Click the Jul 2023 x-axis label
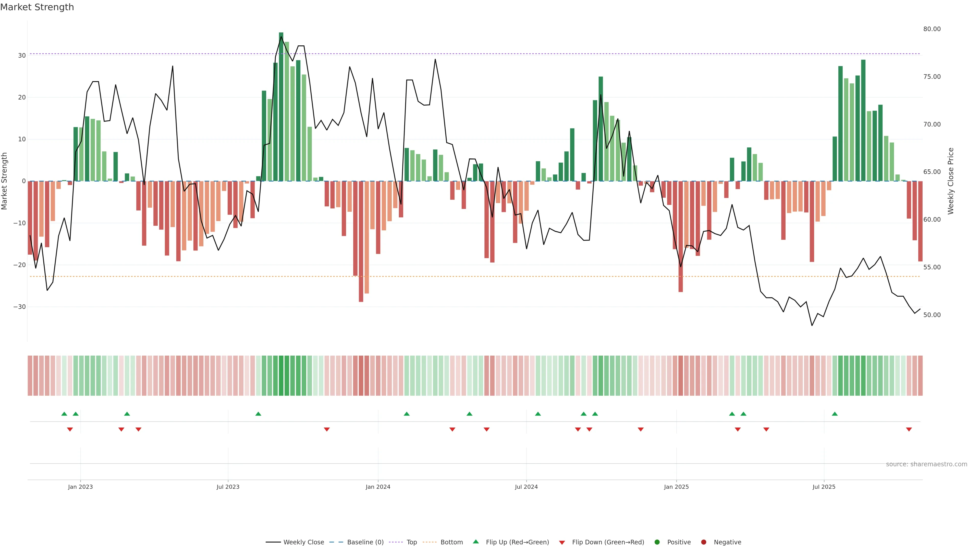 [x=228, y=487]
